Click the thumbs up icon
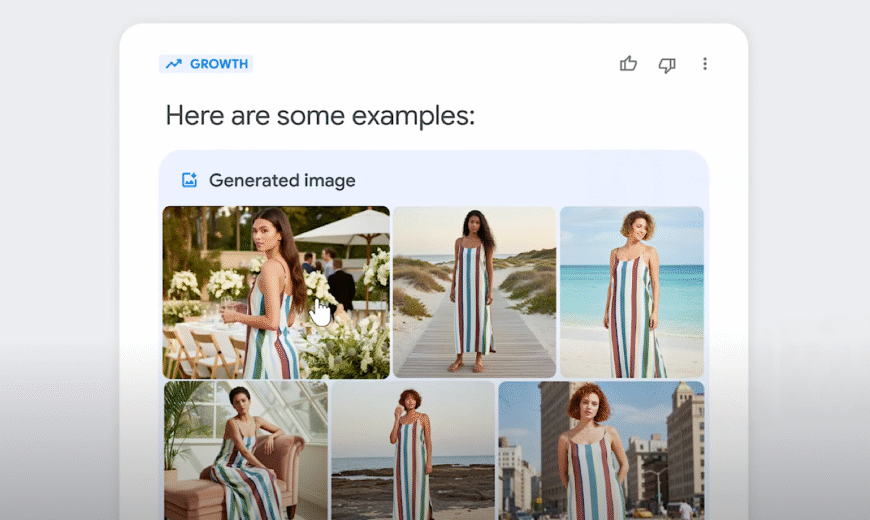This screenshot has height=520, width=870. pyautogui.click(x=628, y=64)
